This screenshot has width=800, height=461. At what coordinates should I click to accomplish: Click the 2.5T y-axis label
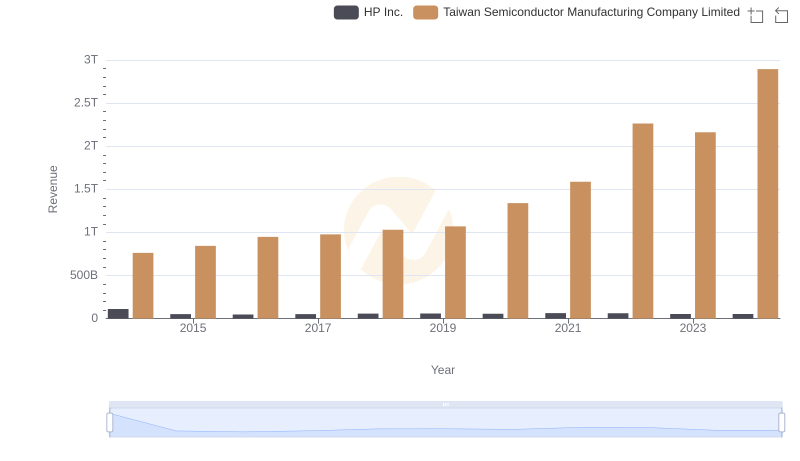(x=86, y=103)
